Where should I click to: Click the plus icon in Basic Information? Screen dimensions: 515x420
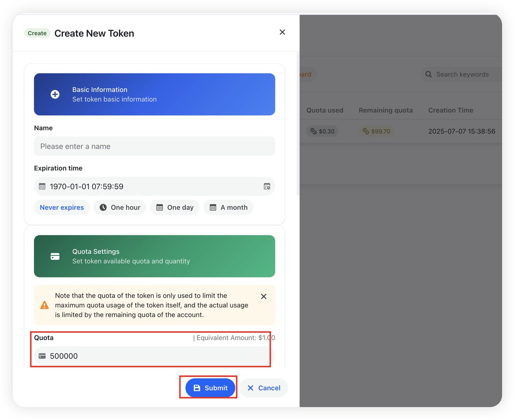[55, 94]
